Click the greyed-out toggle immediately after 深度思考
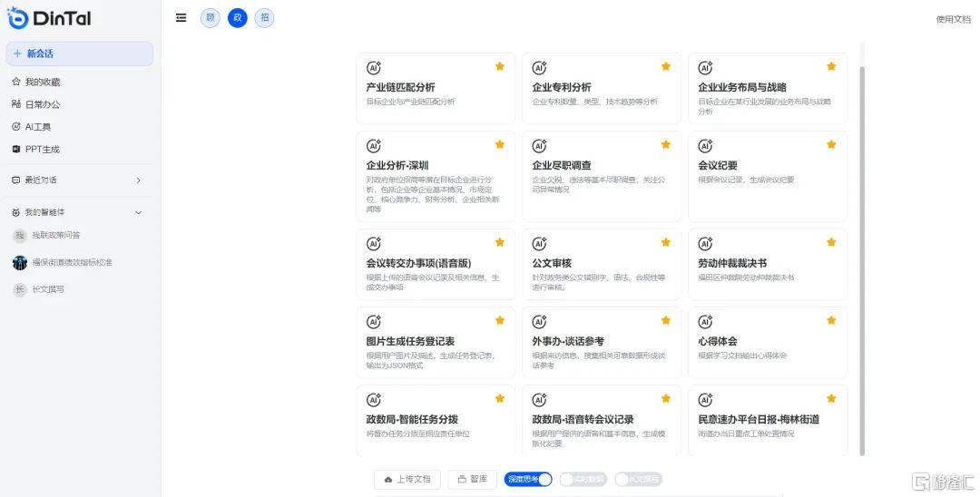 pyautogui.click(x=583, y=479)
